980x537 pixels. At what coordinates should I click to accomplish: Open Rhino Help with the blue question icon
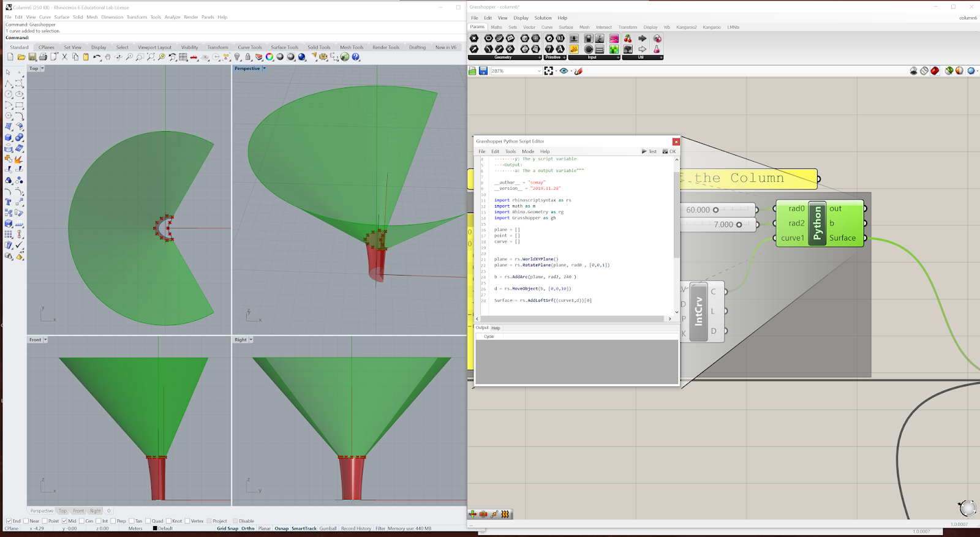pyautogui.click(x=355, y=57)
